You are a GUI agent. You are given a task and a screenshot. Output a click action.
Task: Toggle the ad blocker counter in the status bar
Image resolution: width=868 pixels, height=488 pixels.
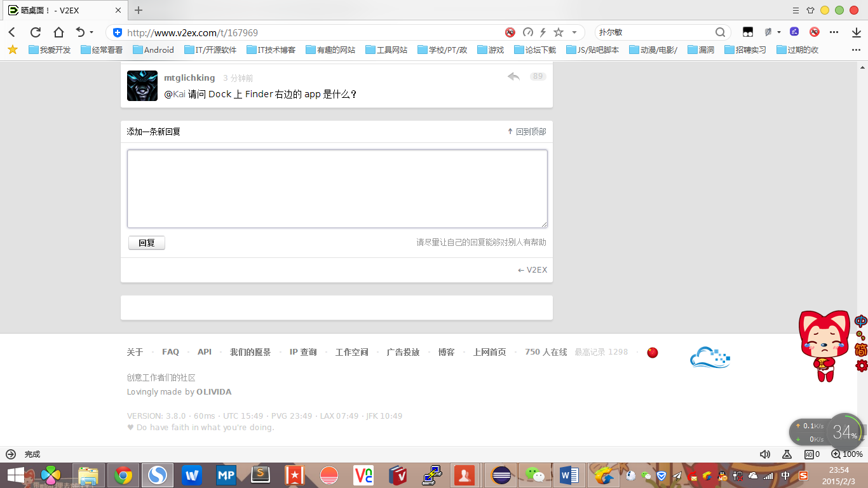pos(812,454)
